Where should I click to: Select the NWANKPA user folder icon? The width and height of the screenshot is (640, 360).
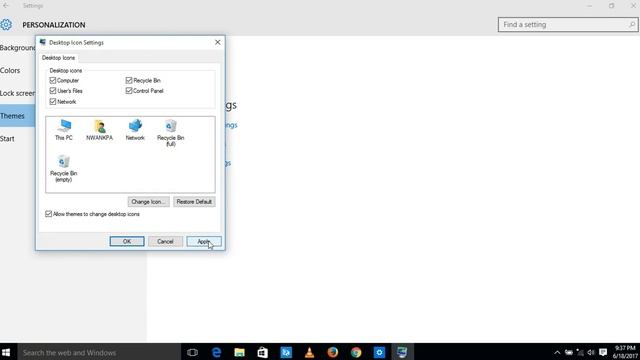click(x=99, y=130)
